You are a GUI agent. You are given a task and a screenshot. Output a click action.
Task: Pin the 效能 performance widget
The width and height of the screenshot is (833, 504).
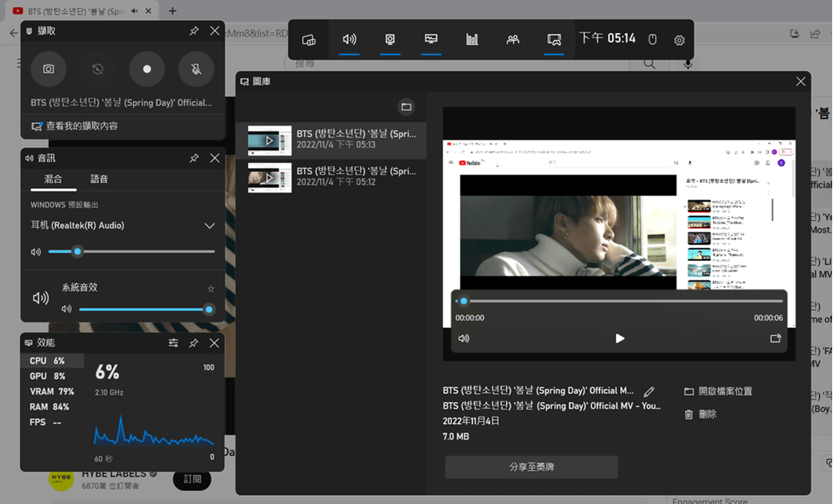click(x=194, y=343)
